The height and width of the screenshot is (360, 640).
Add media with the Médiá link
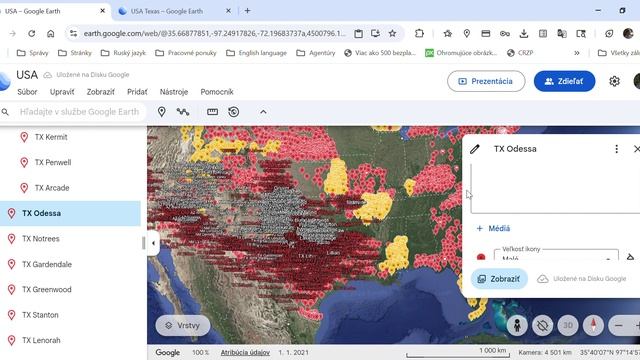(x=493, y=228)
